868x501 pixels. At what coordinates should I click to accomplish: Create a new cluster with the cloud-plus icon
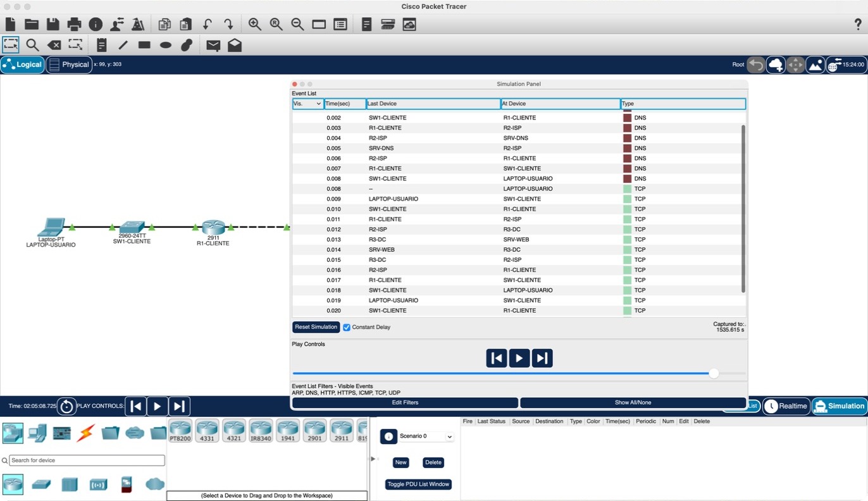coord(776,65)
